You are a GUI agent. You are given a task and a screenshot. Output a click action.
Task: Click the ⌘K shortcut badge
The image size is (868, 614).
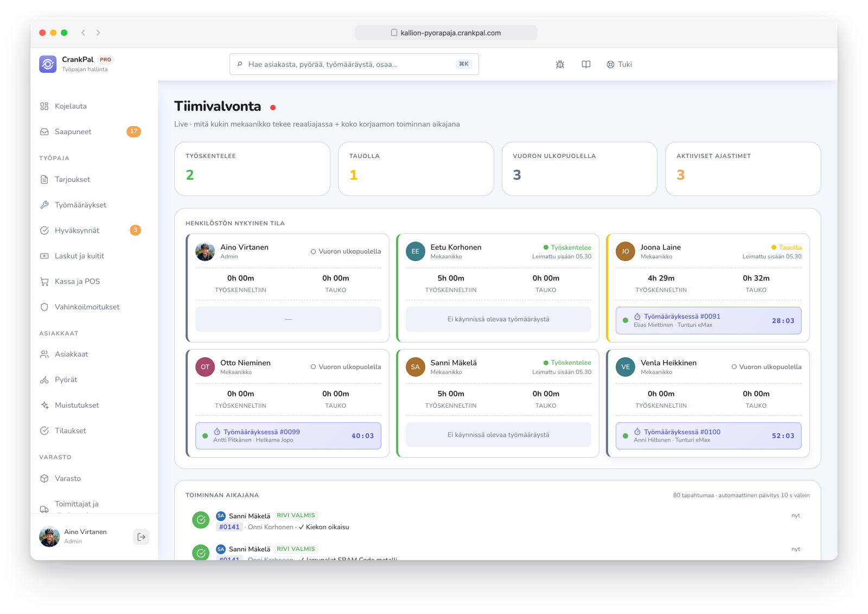(x=464, y=64)
